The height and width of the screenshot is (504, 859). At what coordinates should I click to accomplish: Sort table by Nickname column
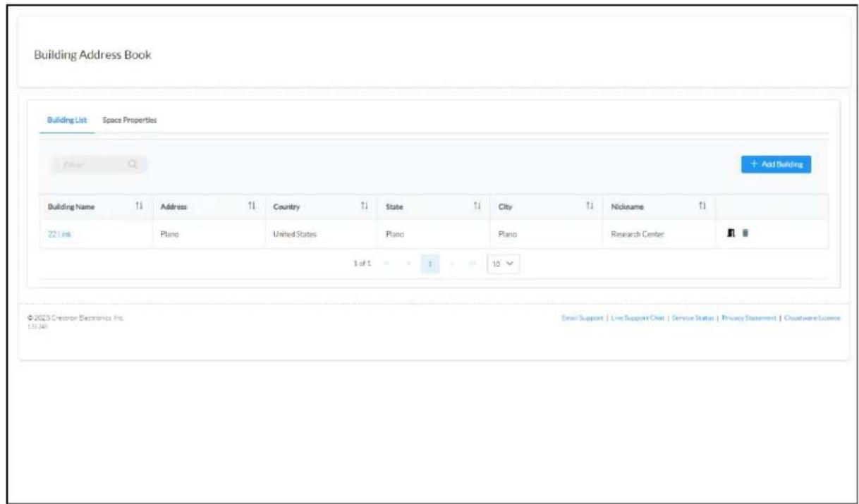pyautogui.click(x=702, y=206)
